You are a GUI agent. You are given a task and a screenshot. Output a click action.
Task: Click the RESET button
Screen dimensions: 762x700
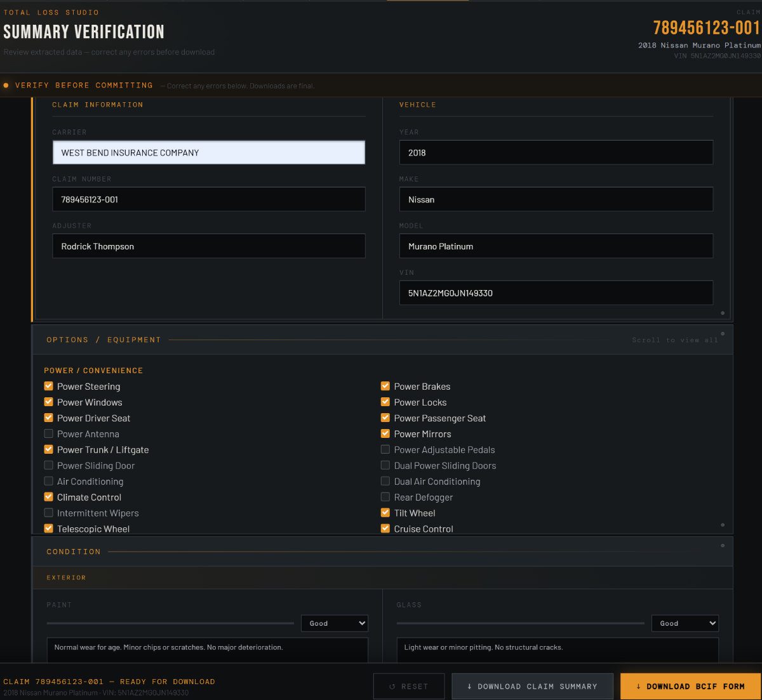(408, 686)
